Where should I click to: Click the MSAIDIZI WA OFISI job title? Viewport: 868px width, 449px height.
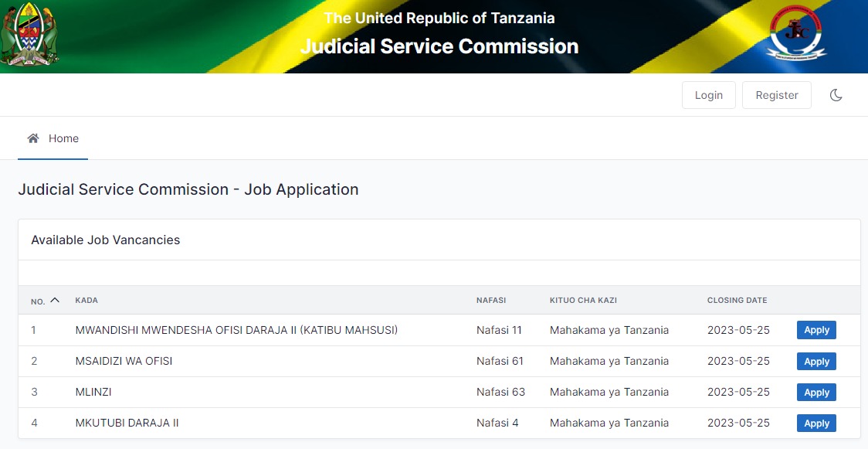(124, 361)
